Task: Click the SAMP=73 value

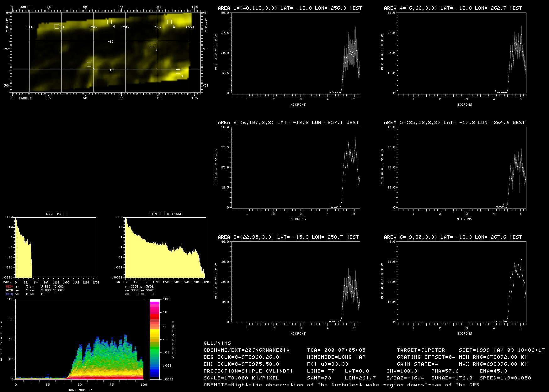Action: click(x=319, y=378)
